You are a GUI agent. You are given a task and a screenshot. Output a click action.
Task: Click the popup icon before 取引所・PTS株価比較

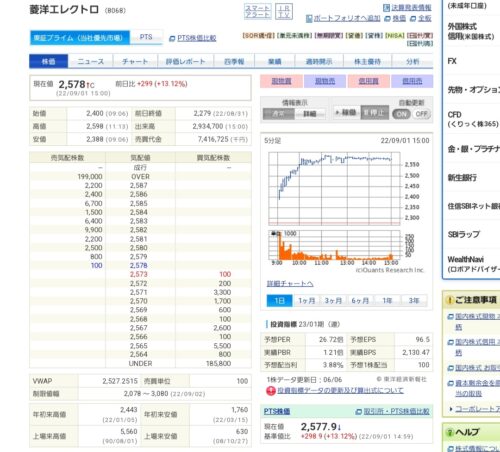pyautogui.click(x=358, y=412)
